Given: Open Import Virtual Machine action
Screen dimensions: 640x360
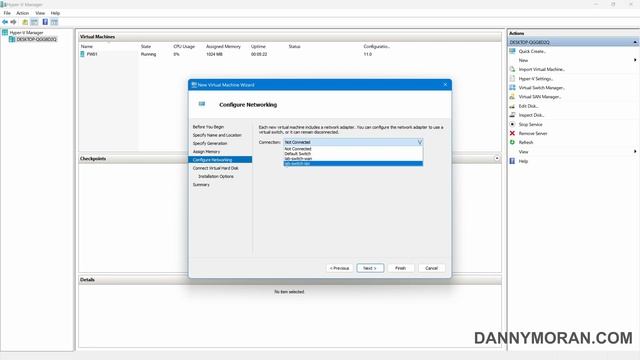Looking at the screenshot, I should (x=541, y=69).
